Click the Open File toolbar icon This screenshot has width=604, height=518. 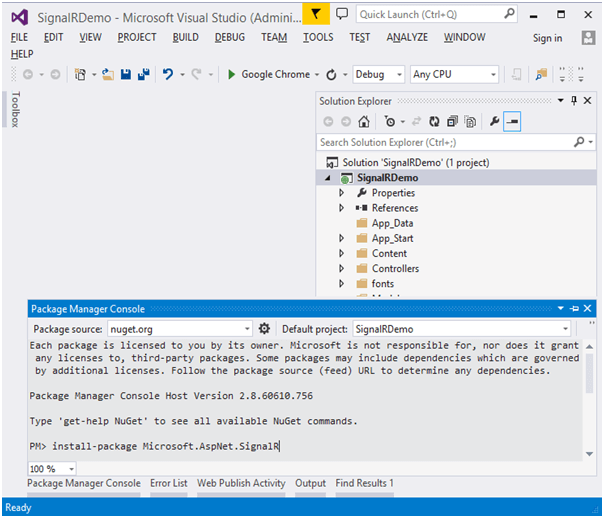pos(108,74)
